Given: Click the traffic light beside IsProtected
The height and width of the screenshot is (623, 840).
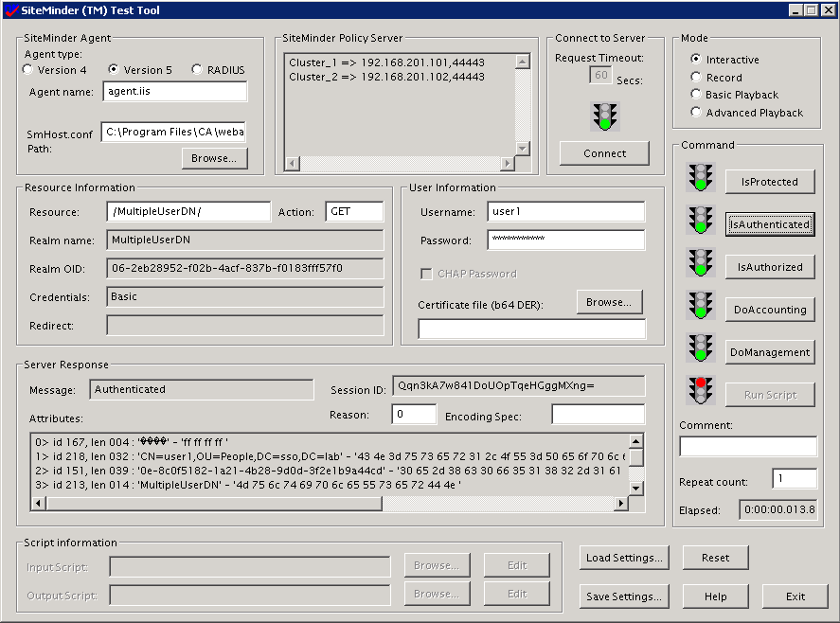Looking at the screenshot, I should 700,177.
